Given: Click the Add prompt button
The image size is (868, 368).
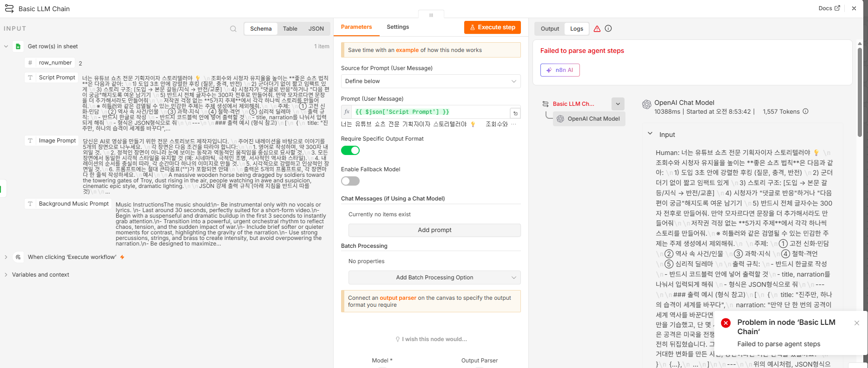Looking at the screenshot, I should click(434, 230).
